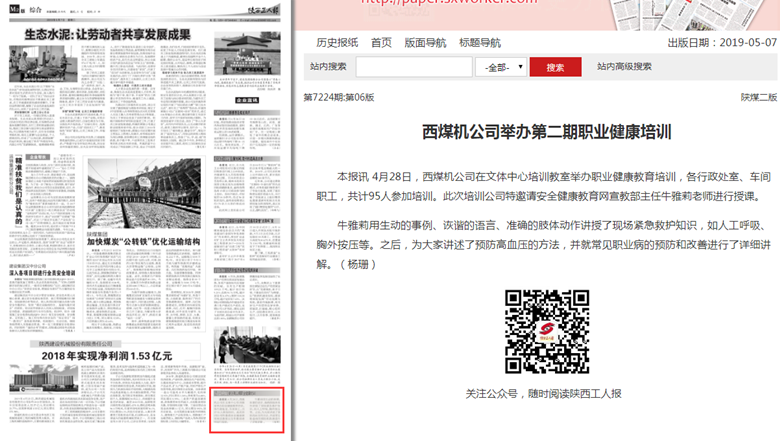
Task: Open article 加快煤炭"公转铁"优化运输结构
Action: click(x=143, y=241)
